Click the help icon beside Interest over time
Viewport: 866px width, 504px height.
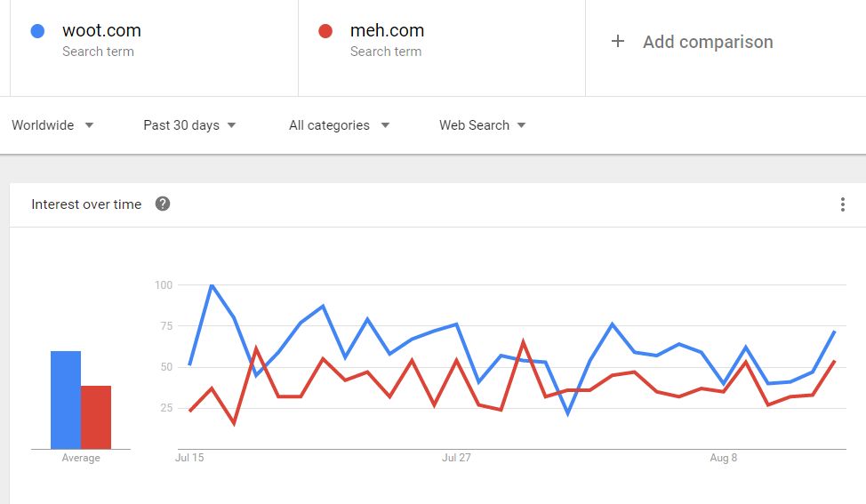pos(163,204)
